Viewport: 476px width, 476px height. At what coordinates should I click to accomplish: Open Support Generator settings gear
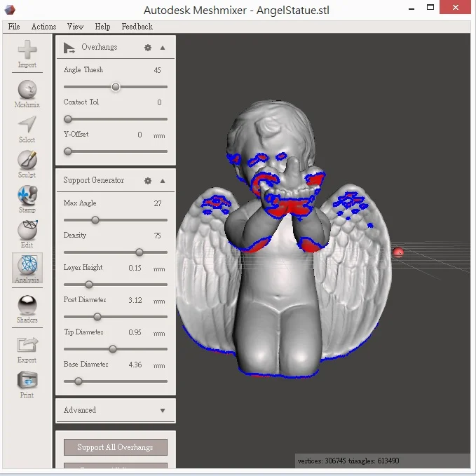[148, 181]
